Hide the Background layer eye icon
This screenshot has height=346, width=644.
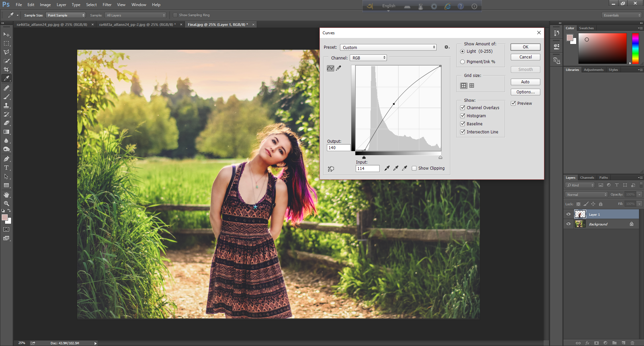click(x=568, y=224)
